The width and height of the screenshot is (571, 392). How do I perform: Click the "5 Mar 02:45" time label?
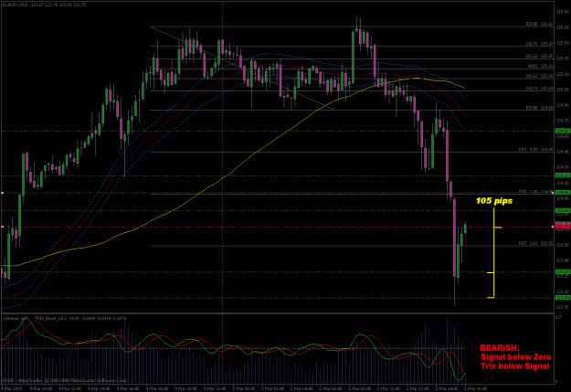(x=273, y=388)
